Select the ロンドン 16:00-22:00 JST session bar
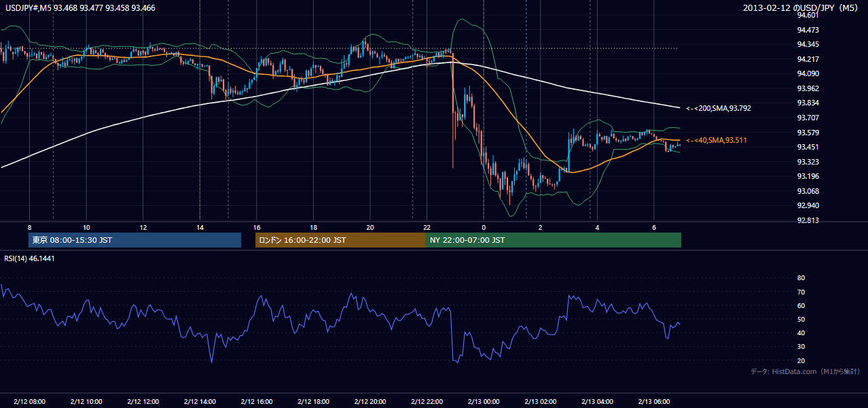This screenshot has height=408, width=868. [x=340, y=240]
